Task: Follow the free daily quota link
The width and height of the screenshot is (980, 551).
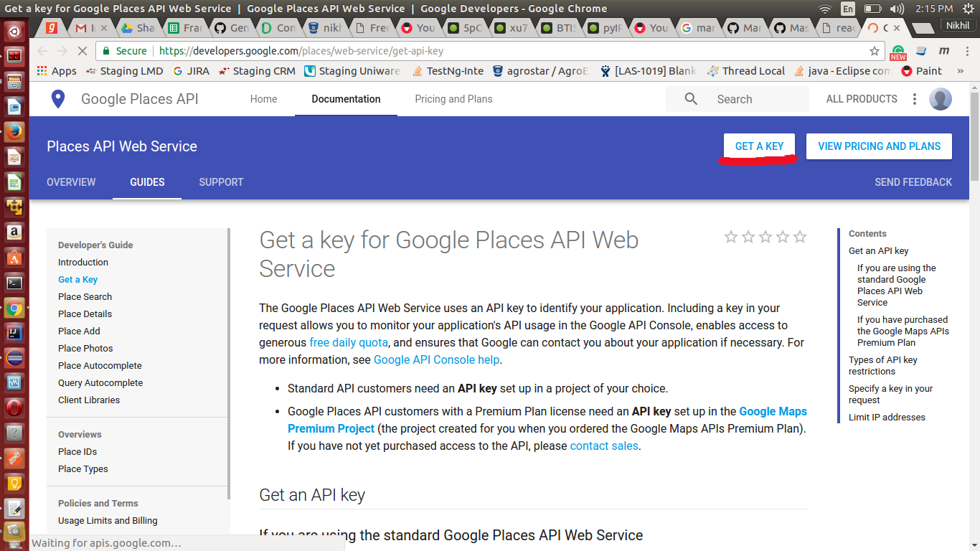Action: (x=349, y=342)
